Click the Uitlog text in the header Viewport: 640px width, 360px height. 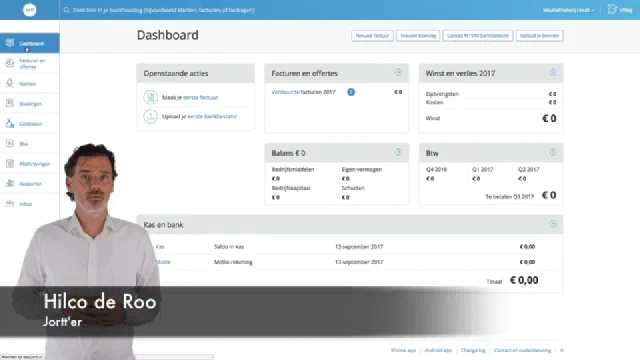[625, 10]
